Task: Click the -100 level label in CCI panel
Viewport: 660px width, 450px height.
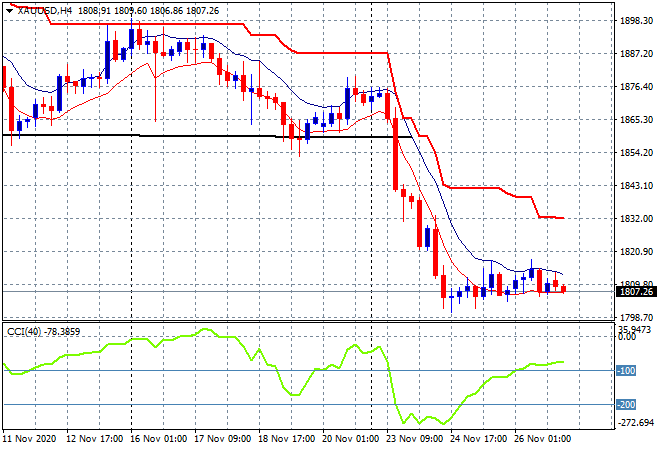Action: [626, 370]
